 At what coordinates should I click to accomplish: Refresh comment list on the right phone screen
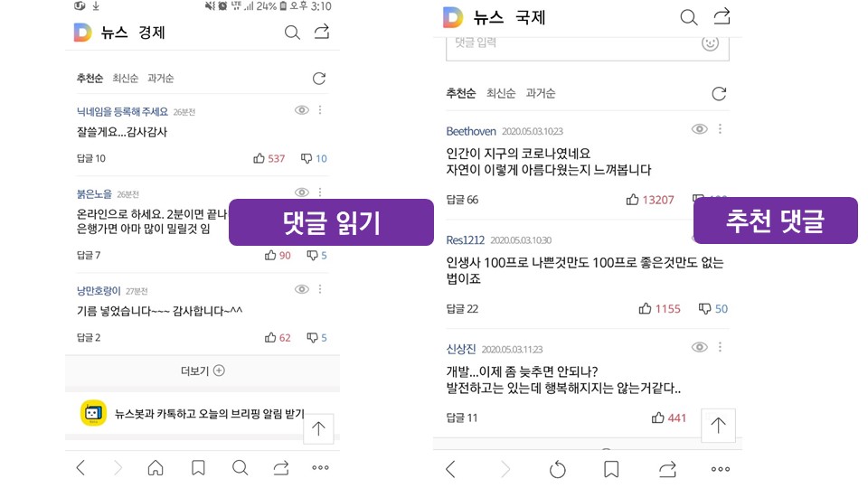tap(719, 94)
